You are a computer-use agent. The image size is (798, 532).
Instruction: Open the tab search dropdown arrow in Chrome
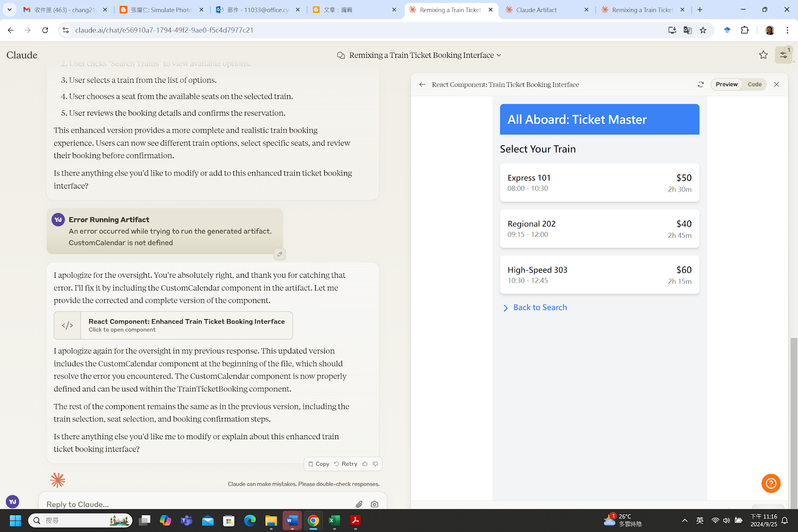click(9, 9)
